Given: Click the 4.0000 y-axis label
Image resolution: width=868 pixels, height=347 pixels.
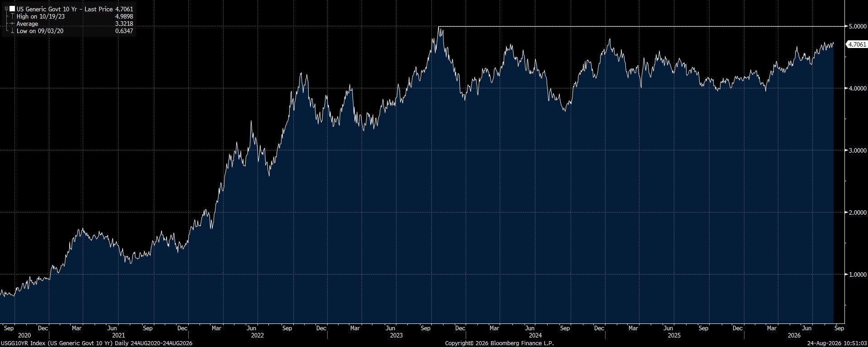Looking at the screenshot, I should click(x=857, y=88).
